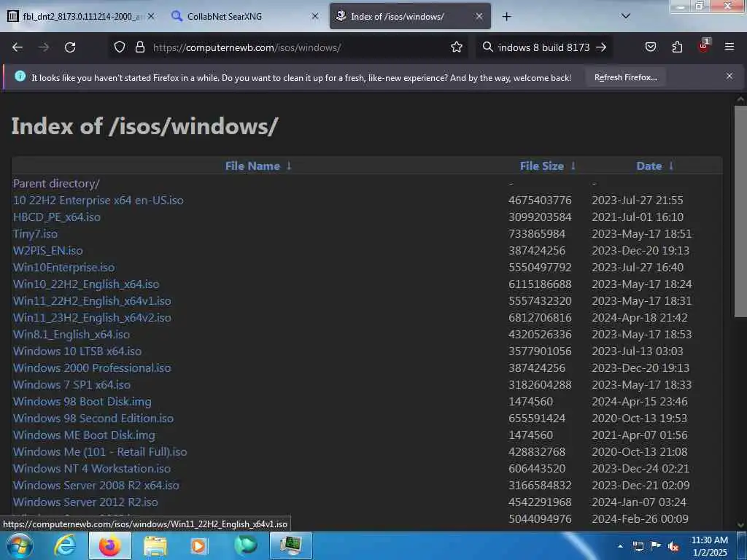
Task: Download Windows NT 4 Workstation.iso
Action: [x=91, y=468]
